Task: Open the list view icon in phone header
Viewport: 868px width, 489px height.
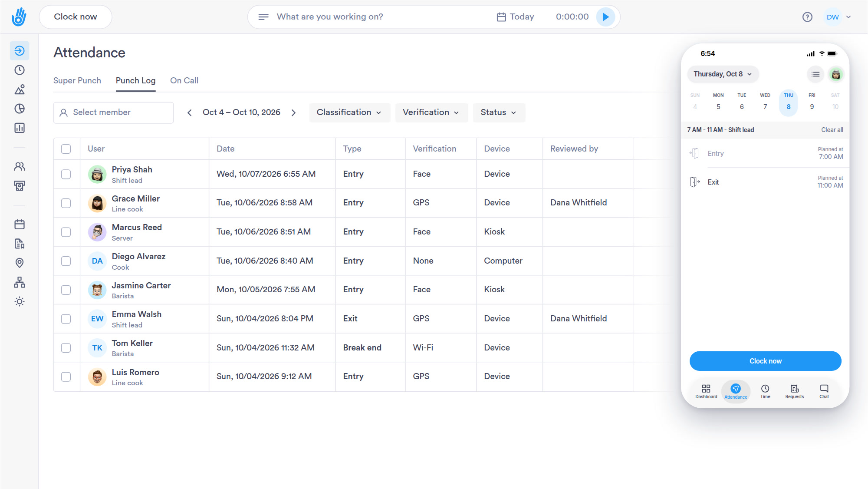Action: coord(815,74)
